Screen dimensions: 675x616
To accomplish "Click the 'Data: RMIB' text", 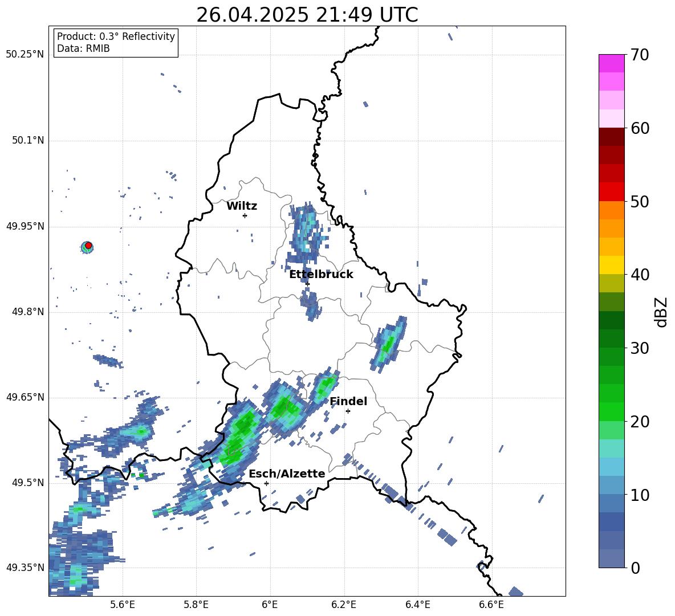I will pos(83,48).
